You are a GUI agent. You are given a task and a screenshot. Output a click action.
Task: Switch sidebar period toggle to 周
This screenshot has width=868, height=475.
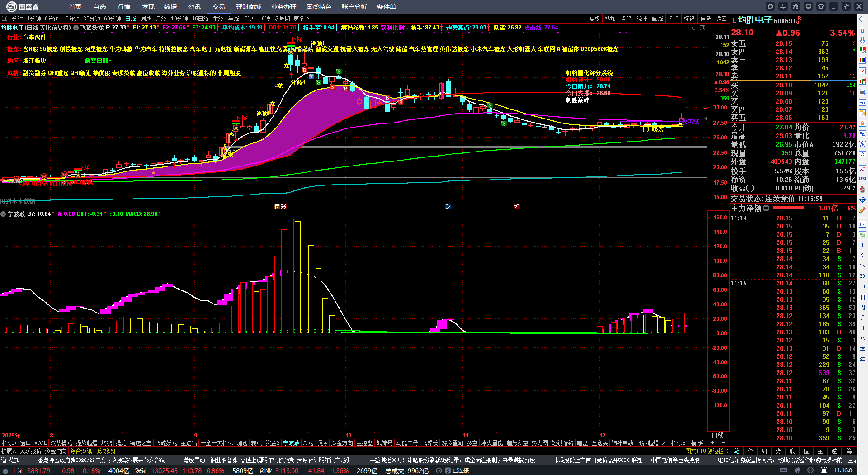[x=863, y=308]
